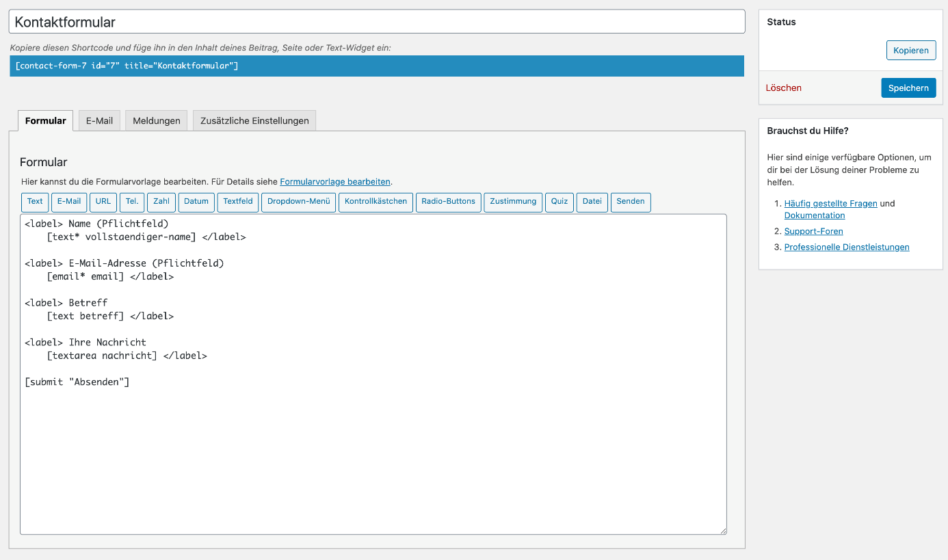Insert a Senden submit tag
Image resolution: width=948 pixels, height=560 pixels.
[x=631, y=202]
